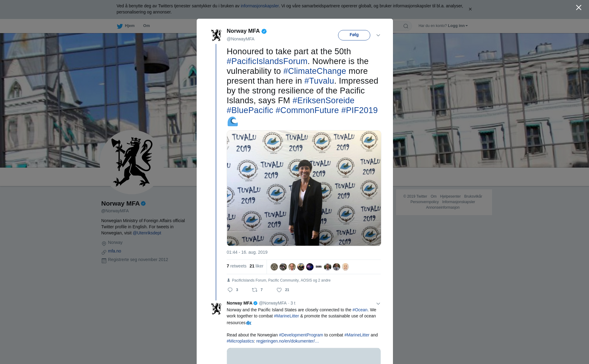The height and width of the screenshot is (364, 589).
Task: Click the search magnifier icon
Action: click(406, 26)
